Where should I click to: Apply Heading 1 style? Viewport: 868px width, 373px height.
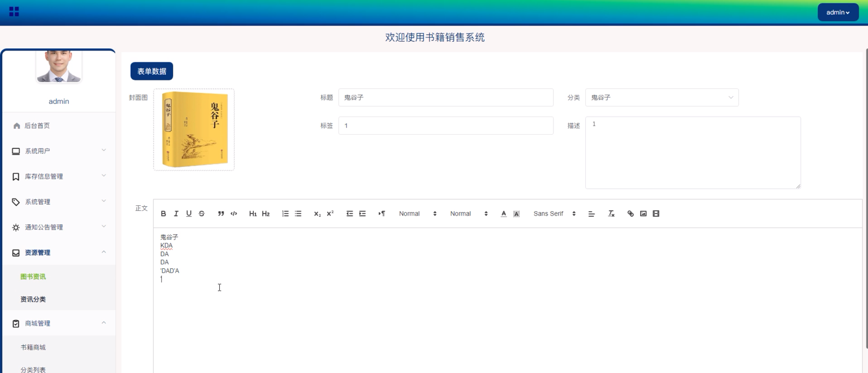click(253, 214)
